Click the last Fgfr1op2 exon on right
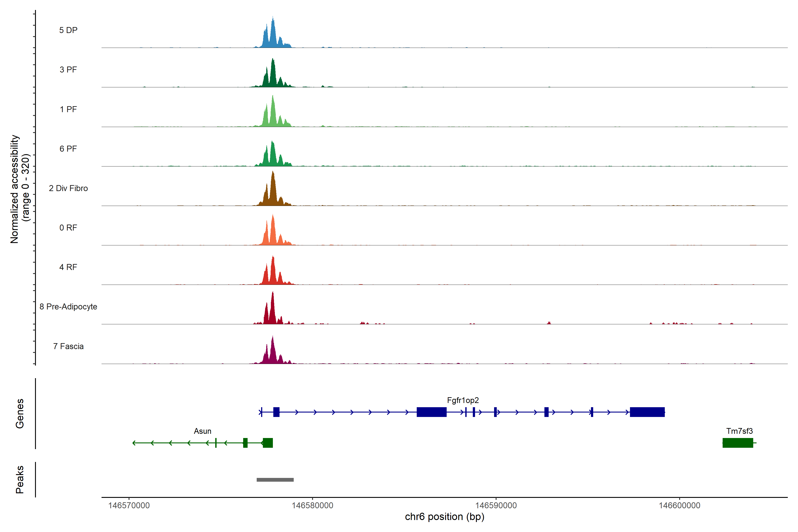 pos(647,412)
